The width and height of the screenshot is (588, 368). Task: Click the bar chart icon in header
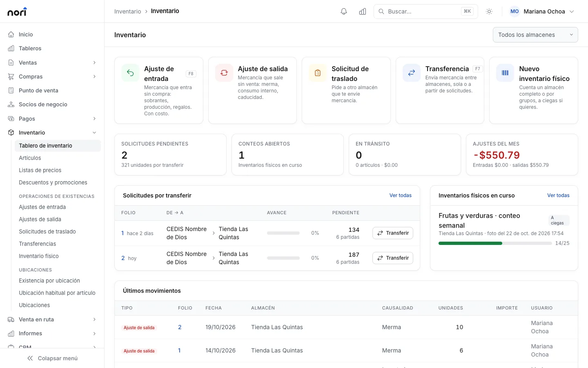click(x=363, y=11)
